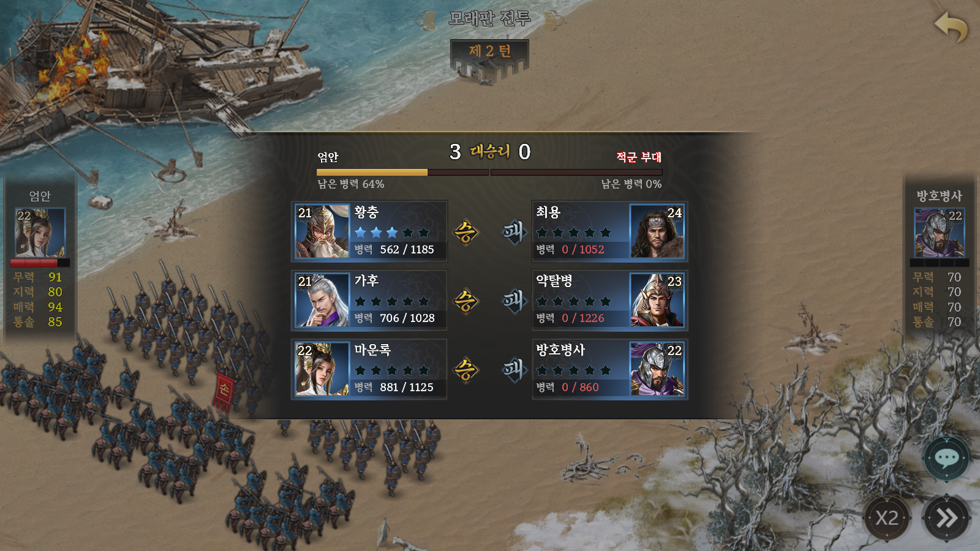The image size is (980, 551).
Task: Open 엄안 commander portrait on left panel
Action: pyautogui.click(x=40, y=233)
